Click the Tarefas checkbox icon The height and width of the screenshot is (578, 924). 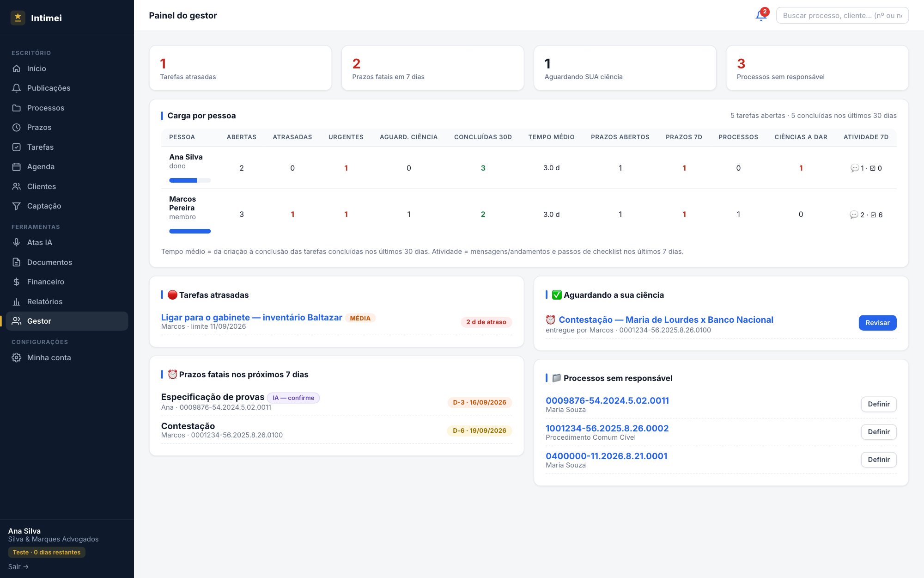[x=17, y=147]
